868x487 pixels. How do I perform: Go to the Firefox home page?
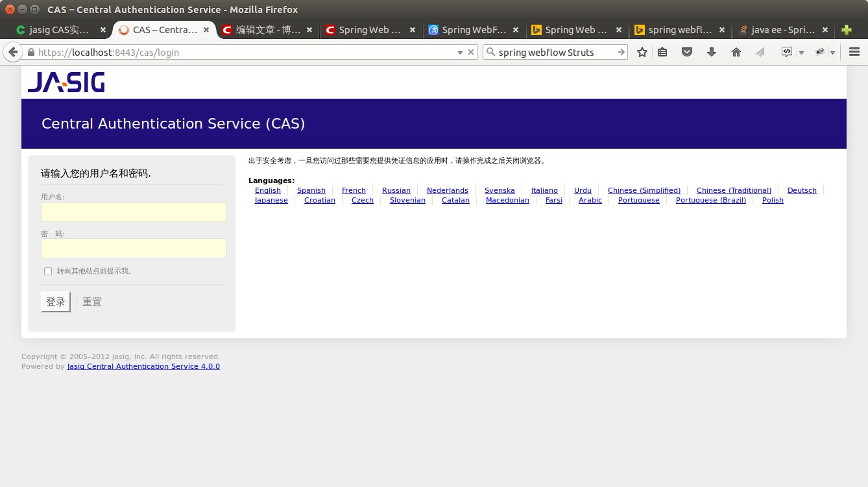[736, 52]
